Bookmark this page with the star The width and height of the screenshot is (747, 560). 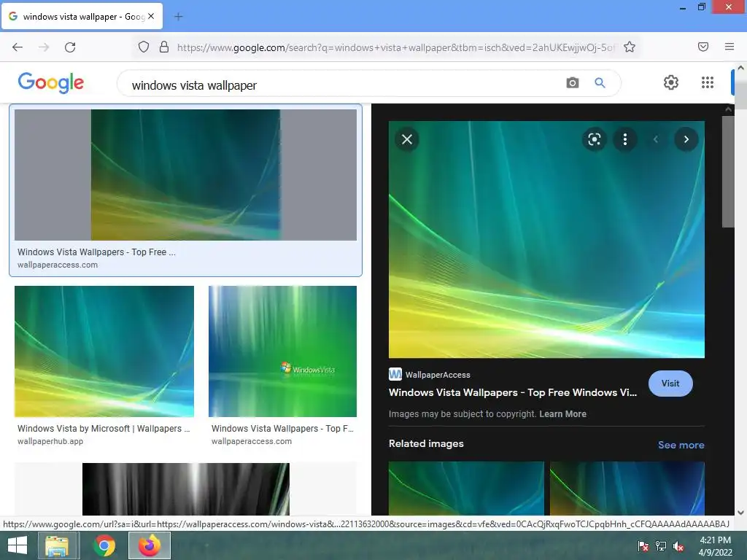tap(630, 47)
